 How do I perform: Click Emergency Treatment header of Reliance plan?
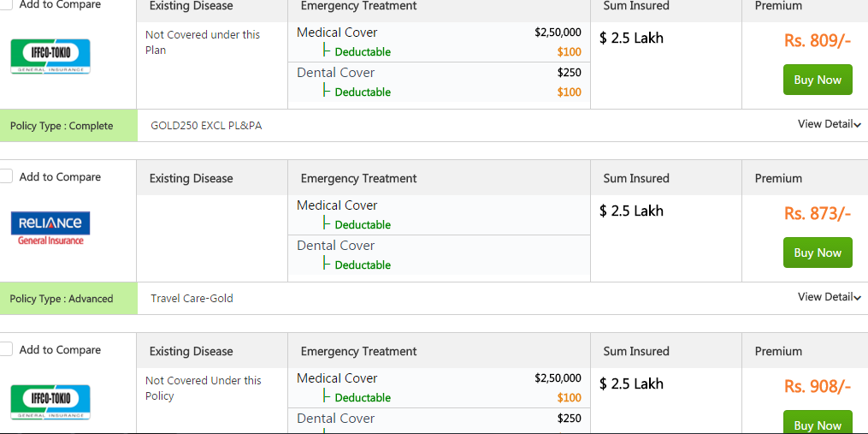click(x=358, y=178)
